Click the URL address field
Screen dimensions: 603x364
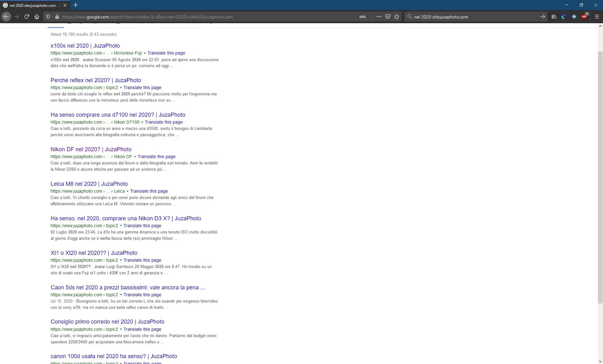pyautogui.click(x=207, y=16)
